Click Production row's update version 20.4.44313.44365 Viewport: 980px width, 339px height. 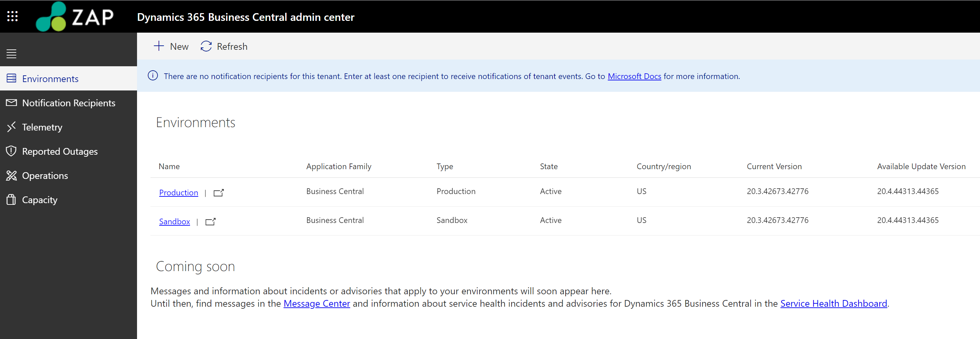(908, 191)
